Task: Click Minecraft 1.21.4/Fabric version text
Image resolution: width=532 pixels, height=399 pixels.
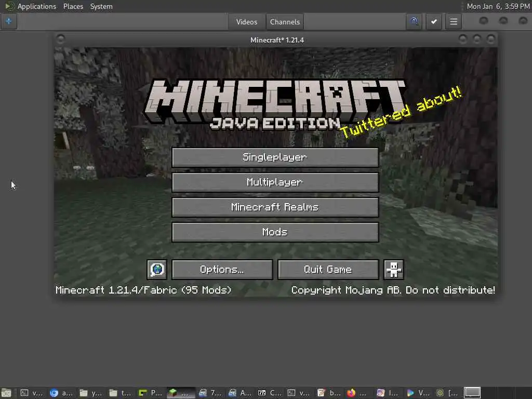Action: (143, 290)
